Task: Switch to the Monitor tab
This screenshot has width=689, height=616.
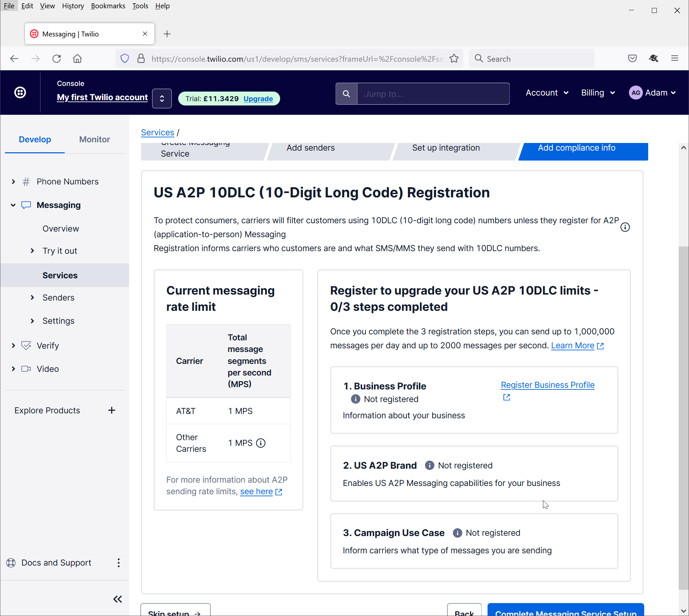Action: tap(95, 139)
